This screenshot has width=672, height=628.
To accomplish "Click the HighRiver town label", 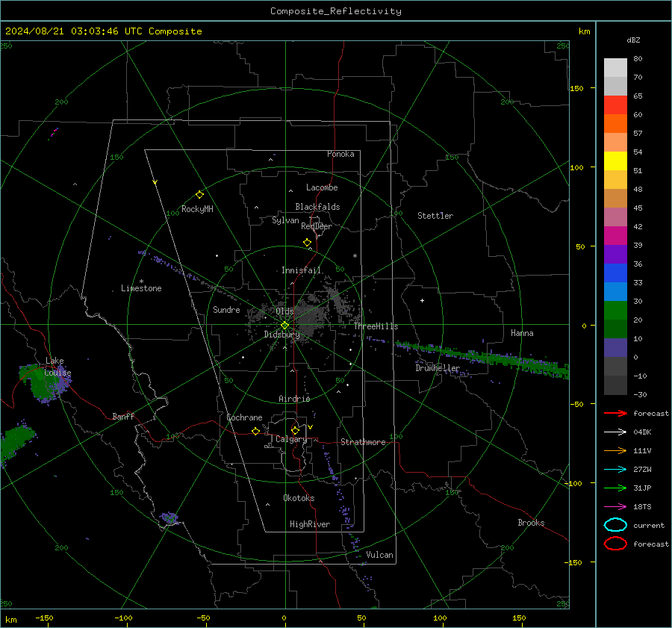I will click(310, 524).
